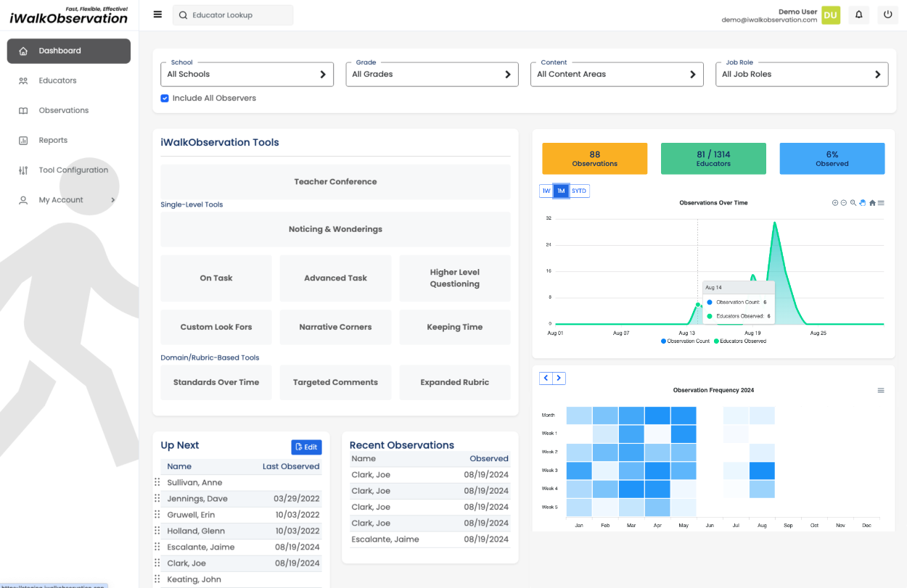Click blue 6% Observed tile
907x588 pixels.
point(832,159)
